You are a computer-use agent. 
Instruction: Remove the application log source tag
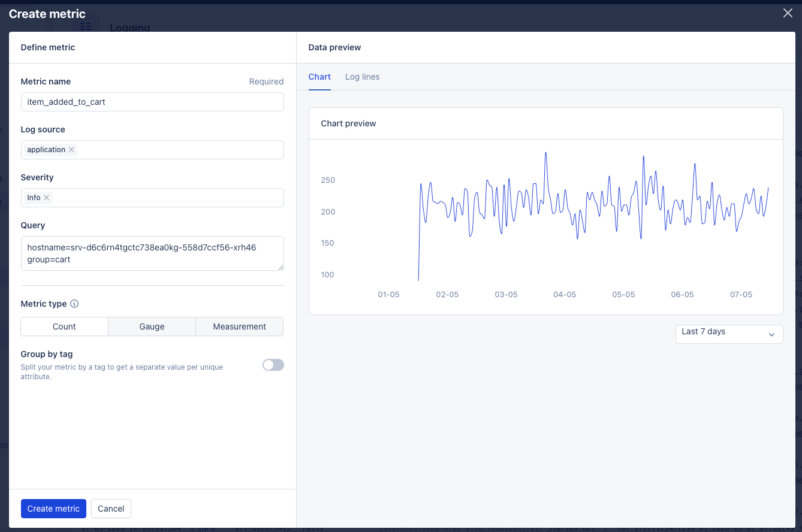(x=71, y=150)
